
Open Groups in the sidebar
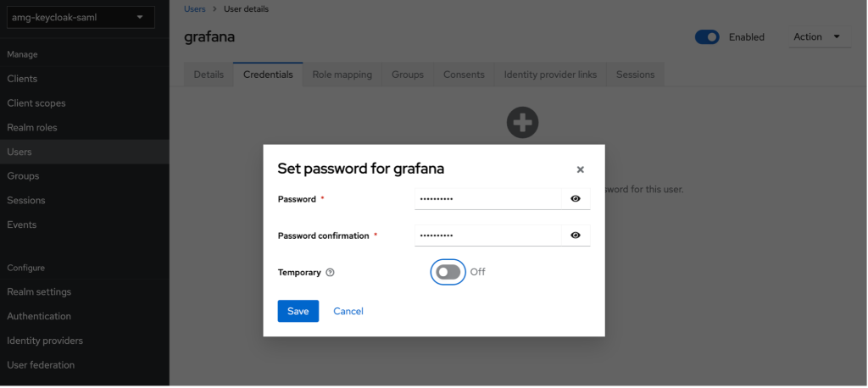(85, 176)
